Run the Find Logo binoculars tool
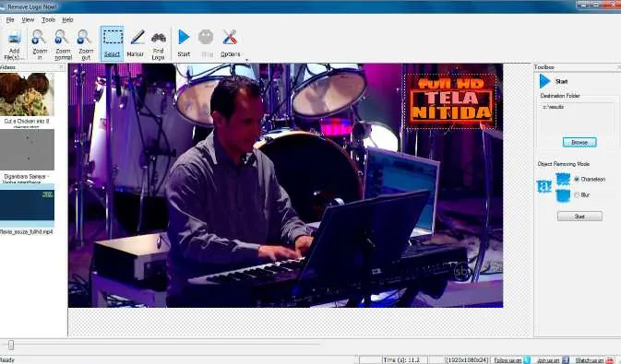621x364 pixels. point(159,44)
